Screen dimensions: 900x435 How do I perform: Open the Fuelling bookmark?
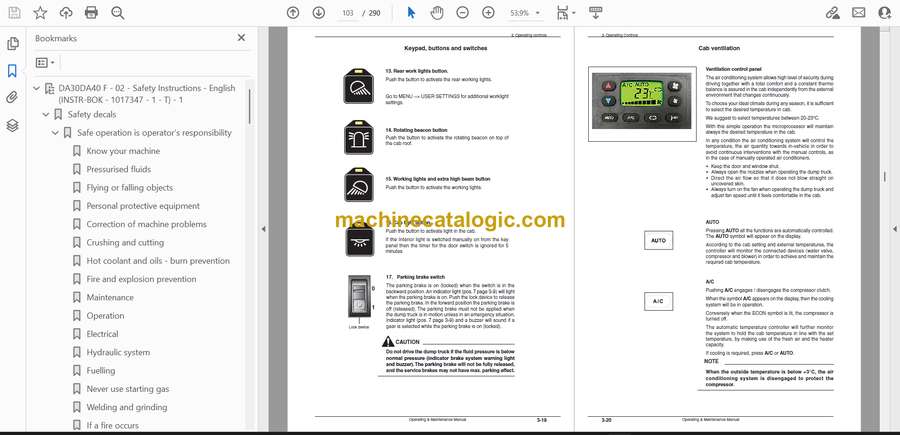[x=101, y=371]
